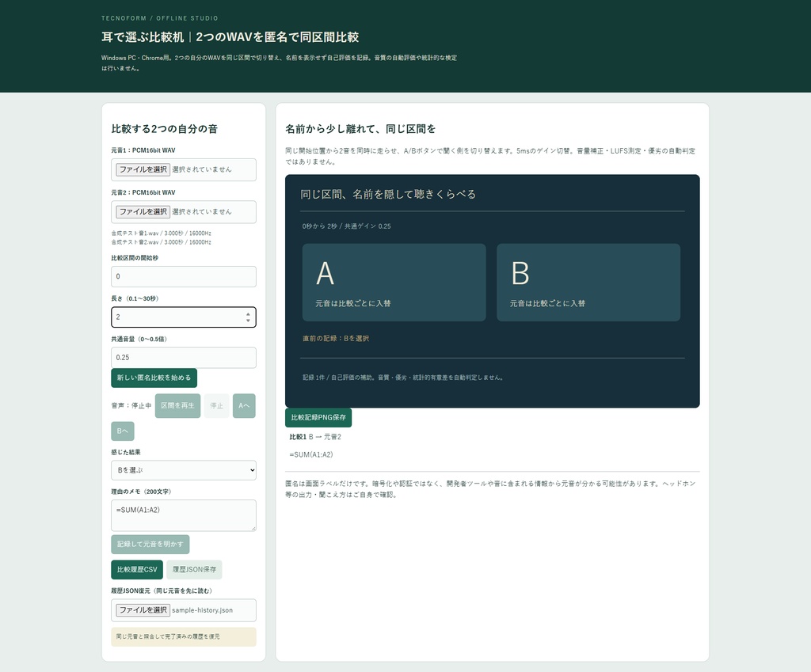Image resolution: width=811 pixels, height=672 pixels.
Task: Save the record with 比較記録PNG保存
Action: 318,418
